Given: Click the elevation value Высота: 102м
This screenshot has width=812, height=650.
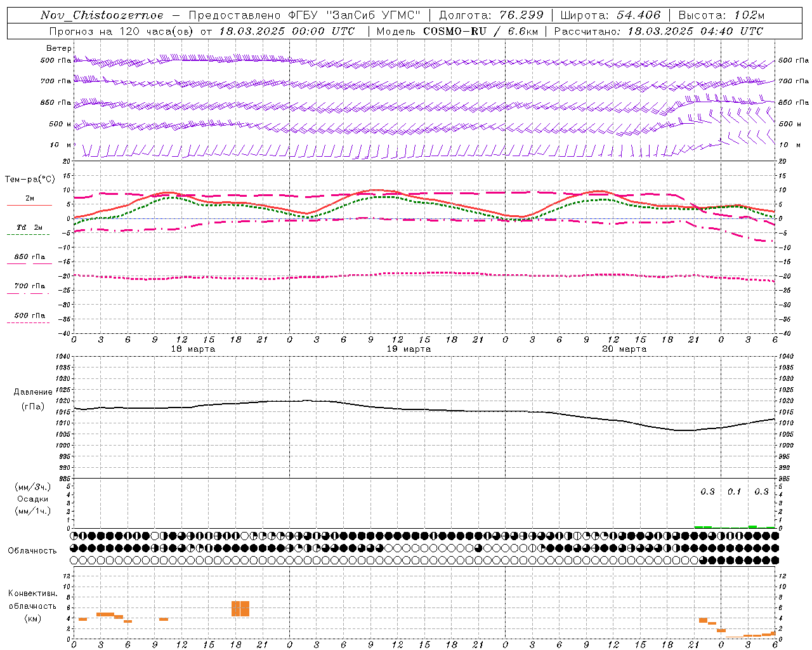Looking at the screenshot, I should [x=721, y=15].
